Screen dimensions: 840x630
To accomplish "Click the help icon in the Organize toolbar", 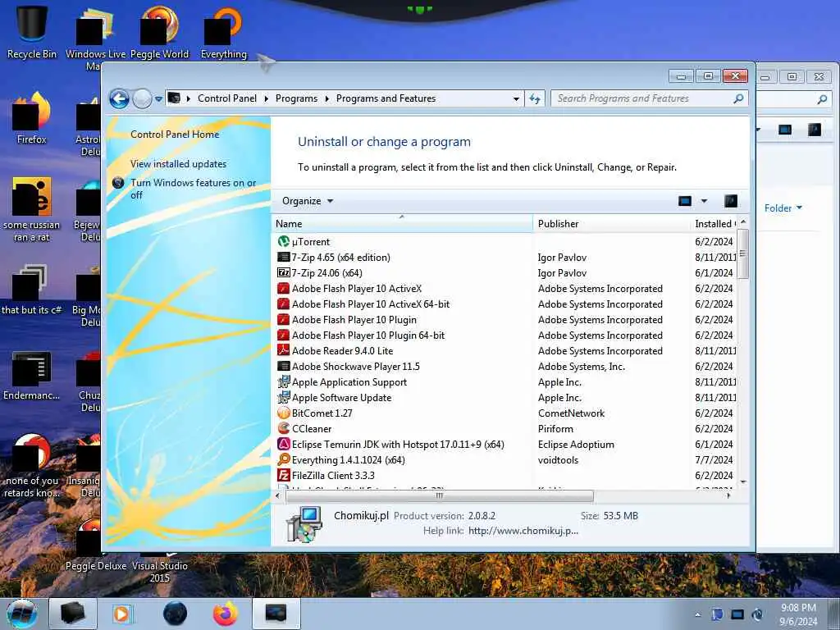I will (x=731, y=201).
